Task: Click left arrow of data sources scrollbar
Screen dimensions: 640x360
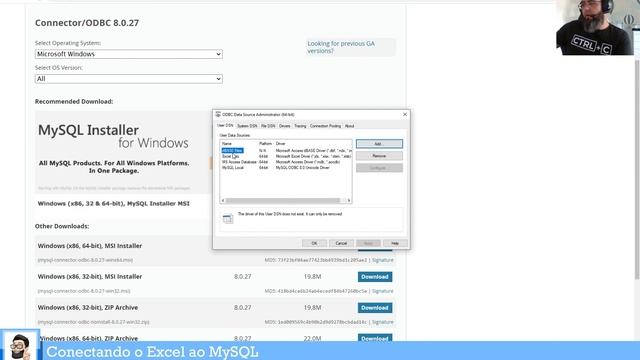Action: coord(223,200)
